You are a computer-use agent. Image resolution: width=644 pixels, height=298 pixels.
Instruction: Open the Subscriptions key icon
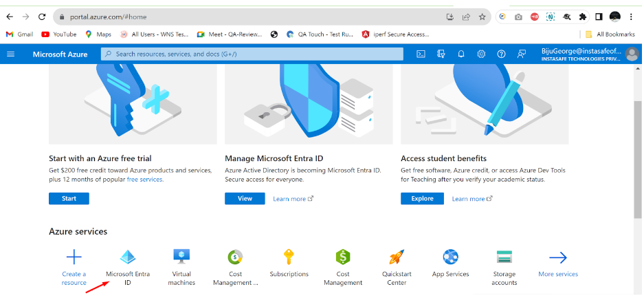point(289,257)
